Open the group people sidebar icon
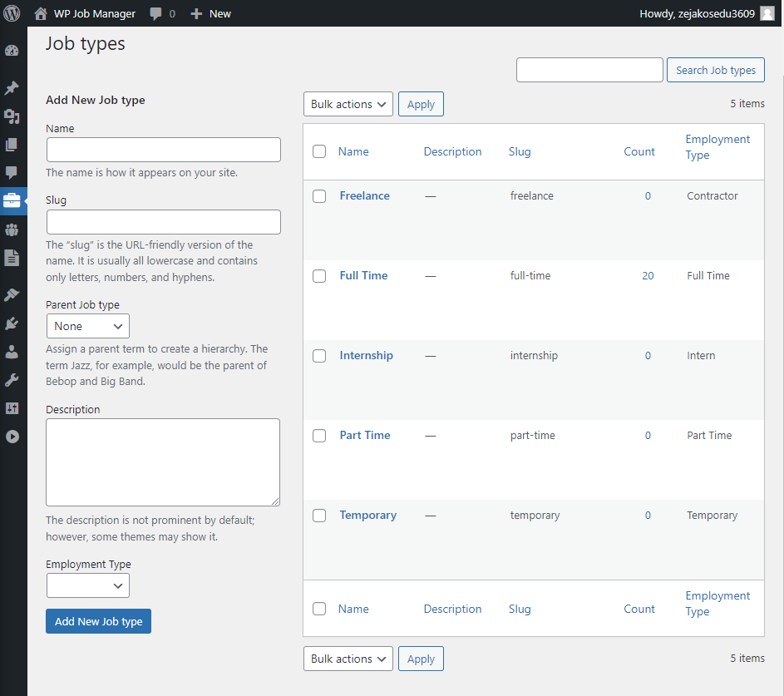The height and width of the screenshot is (696, 784). 12,230
